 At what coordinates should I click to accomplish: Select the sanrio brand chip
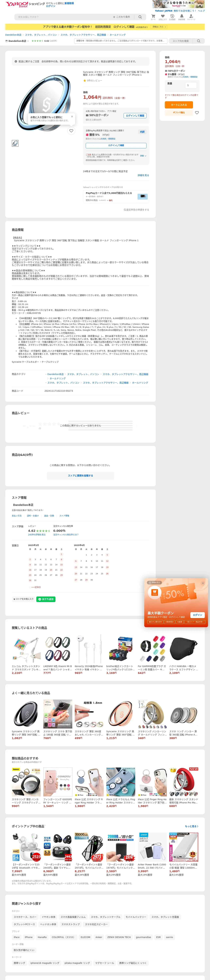170,937
